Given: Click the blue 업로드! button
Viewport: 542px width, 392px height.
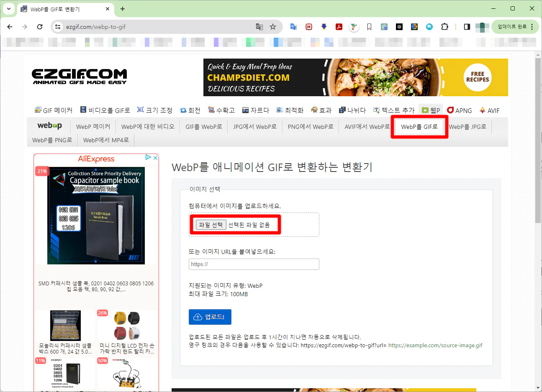Looking at the screenshot, I should point(210,317).
